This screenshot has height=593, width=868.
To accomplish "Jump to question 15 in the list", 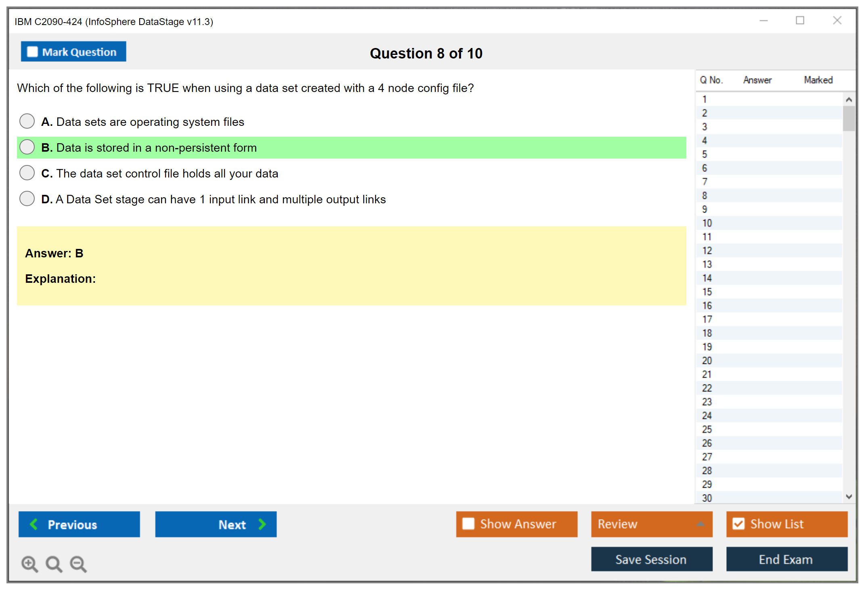I will point(707,292).
